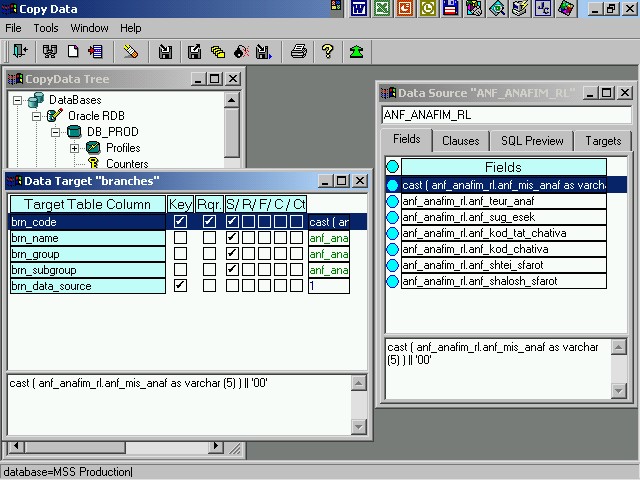Click the Excel icon in the Office shortcut bar
Viewport: 640px width, 480px height.
pos(382,9)
